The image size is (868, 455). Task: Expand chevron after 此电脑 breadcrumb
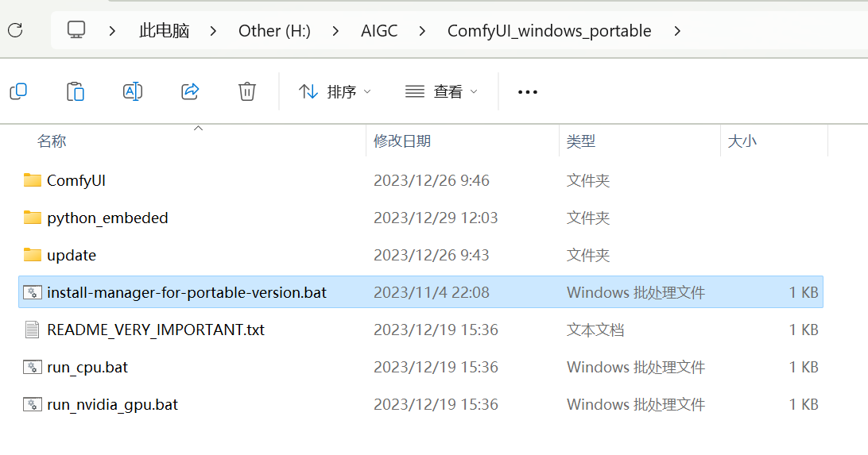click(x=213, y=31)
